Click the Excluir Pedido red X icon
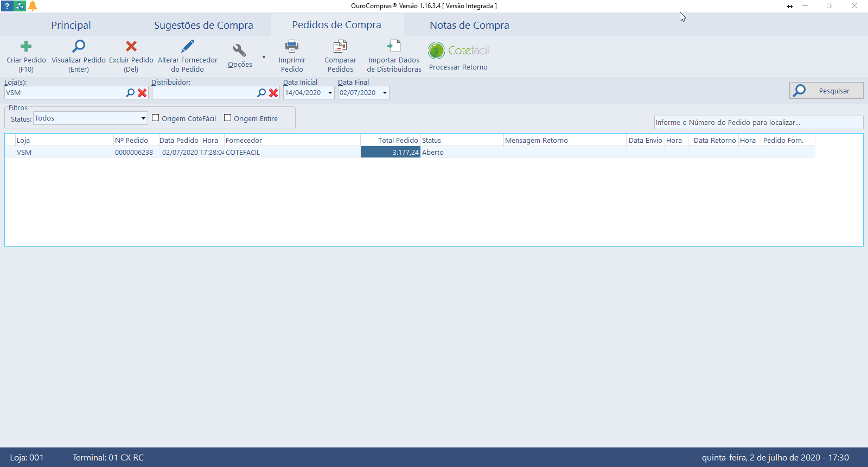 click(131, 47)
